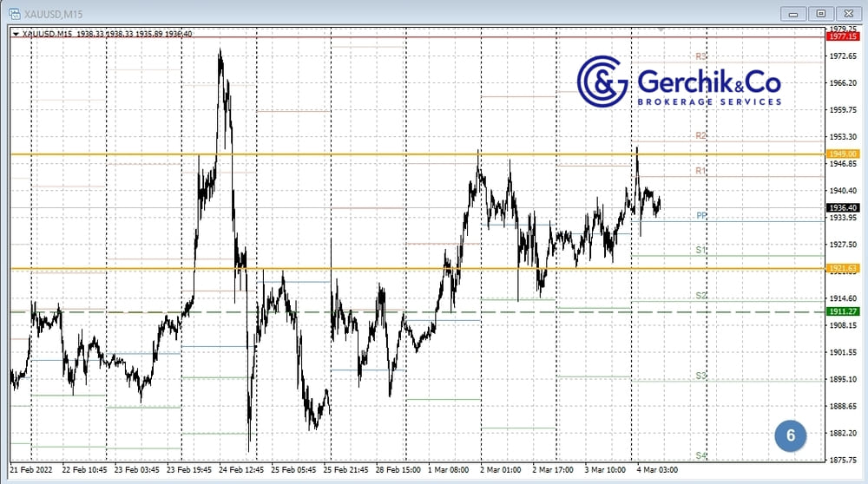This screenshot has width=868, height=484.
Task: Click the red 1977.15 price label
Action: tap(844, 37)
